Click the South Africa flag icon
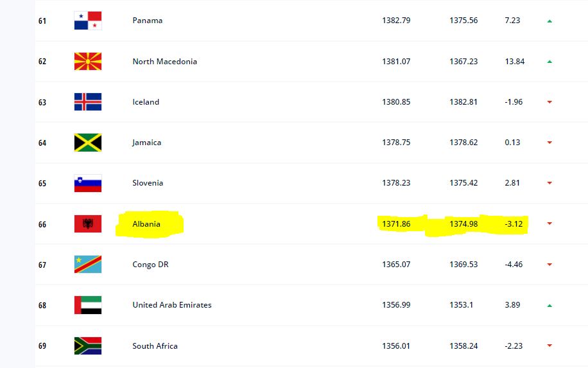 click(88, 346)
